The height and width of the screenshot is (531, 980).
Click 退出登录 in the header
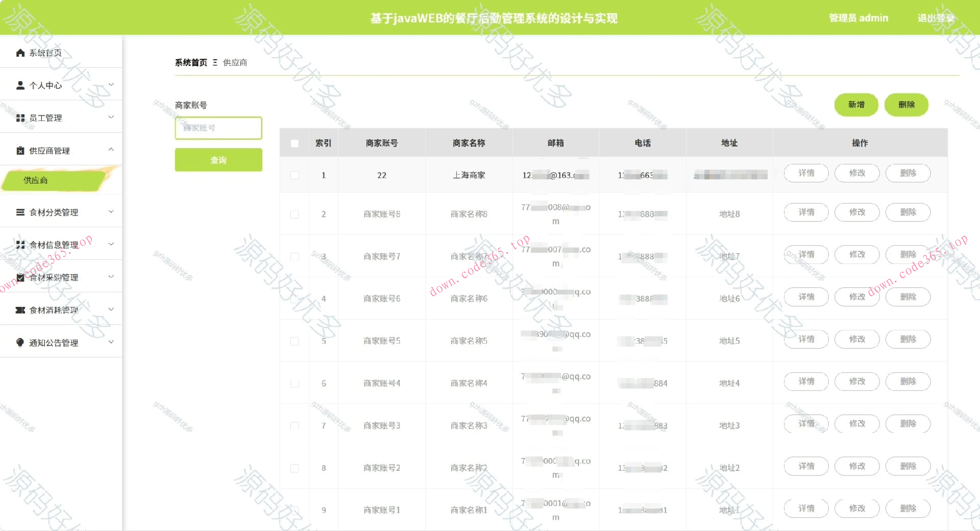pos(935,18)
